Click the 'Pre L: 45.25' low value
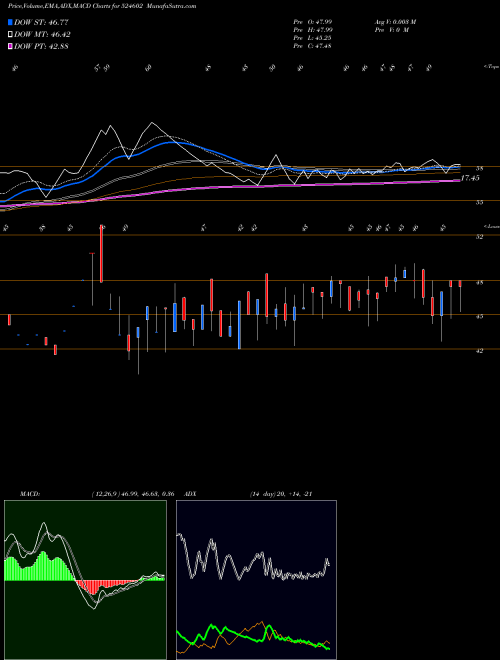This screenshot has width=500, height=660. pos(312,38)
